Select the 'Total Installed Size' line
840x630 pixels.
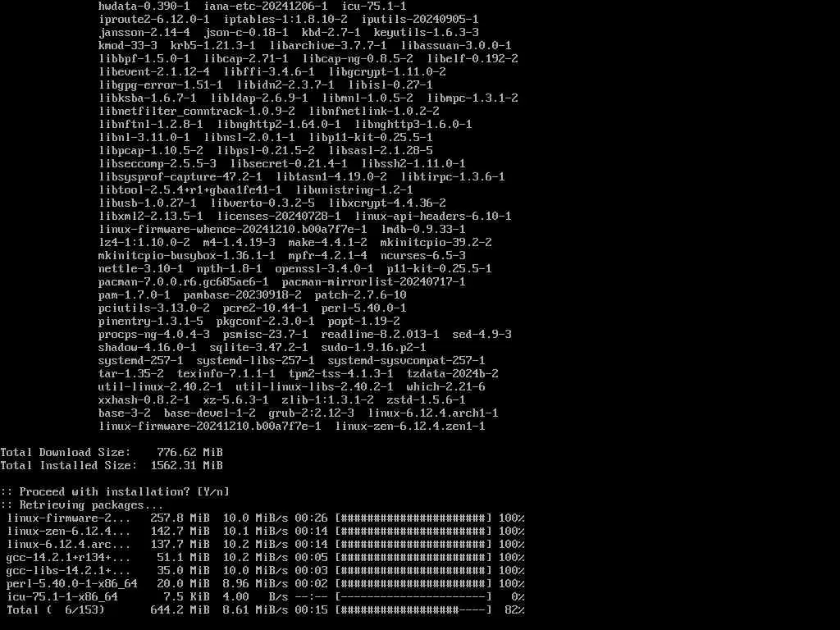tap(112, 466)
